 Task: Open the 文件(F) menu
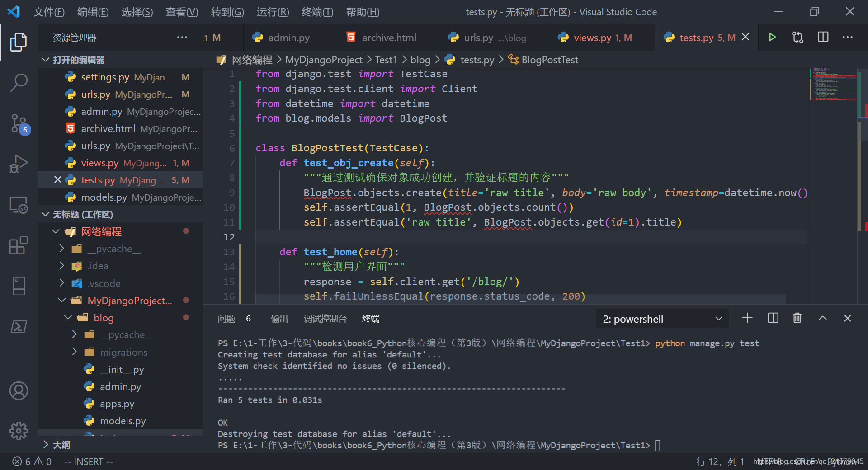[x=49, y=12]
